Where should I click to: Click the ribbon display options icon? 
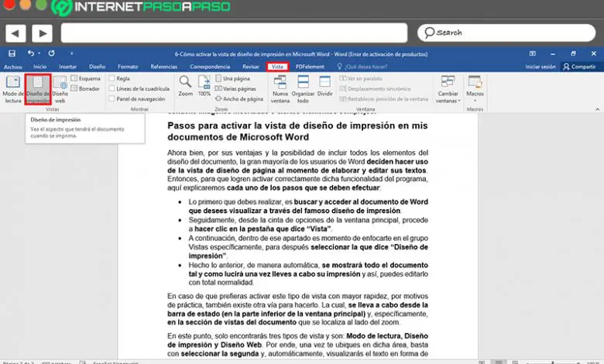pyautogui.click(x=532, y=53)
